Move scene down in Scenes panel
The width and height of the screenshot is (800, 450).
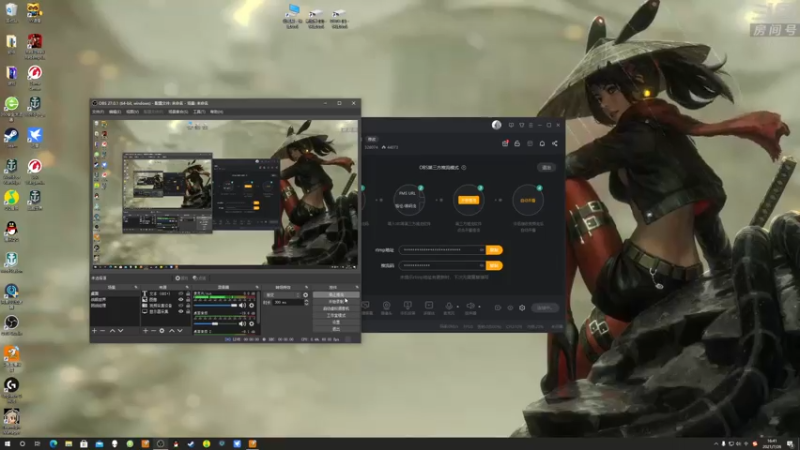point(120,331)
